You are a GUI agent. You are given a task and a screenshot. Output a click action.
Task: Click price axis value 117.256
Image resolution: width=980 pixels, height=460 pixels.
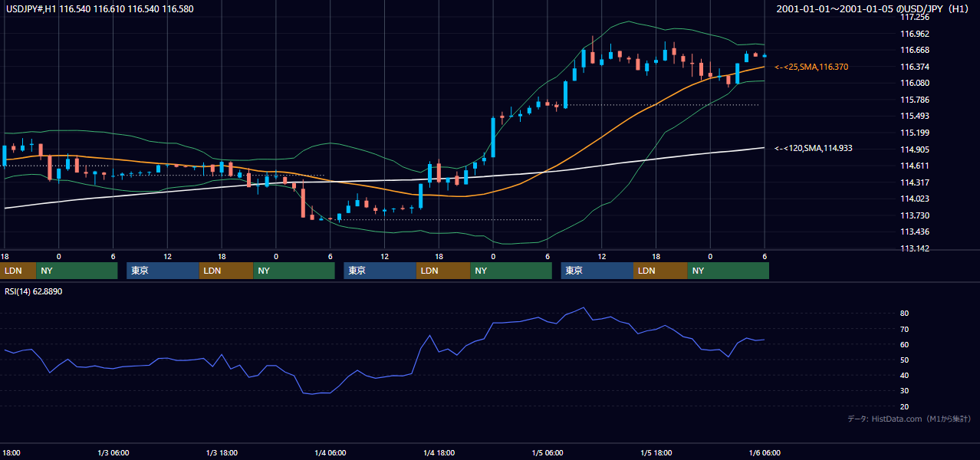[x=914, y=17]
